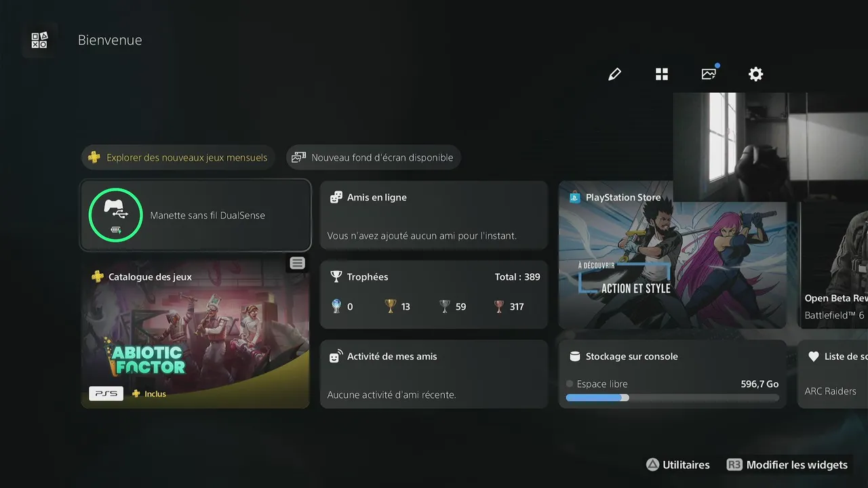Click the Aucune activité d'ami récente text

pos(392,394)
